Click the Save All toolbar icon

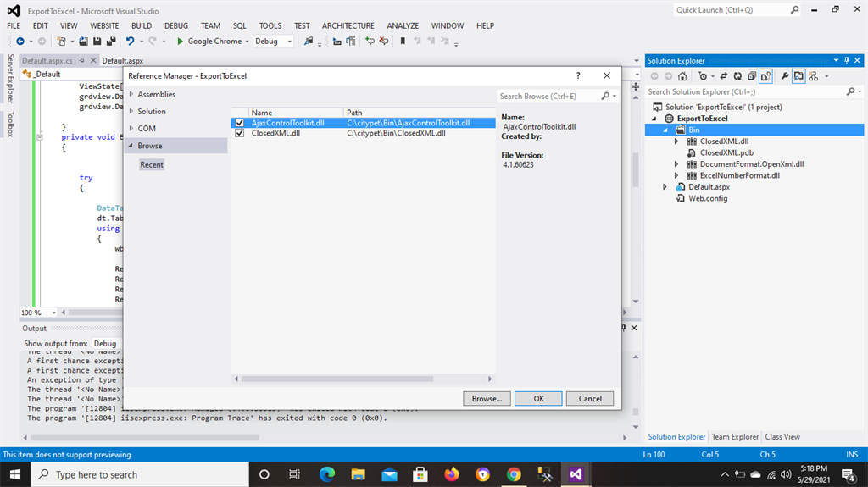[x=111, y=41]
